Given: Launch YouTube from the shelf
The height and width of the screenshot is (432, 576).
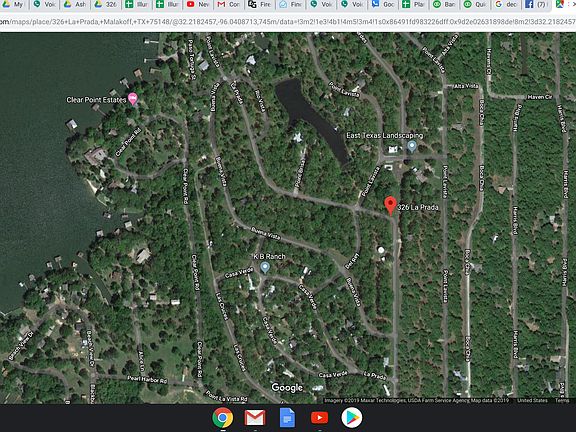Looking at the screenshot, I should pos(319,418).
